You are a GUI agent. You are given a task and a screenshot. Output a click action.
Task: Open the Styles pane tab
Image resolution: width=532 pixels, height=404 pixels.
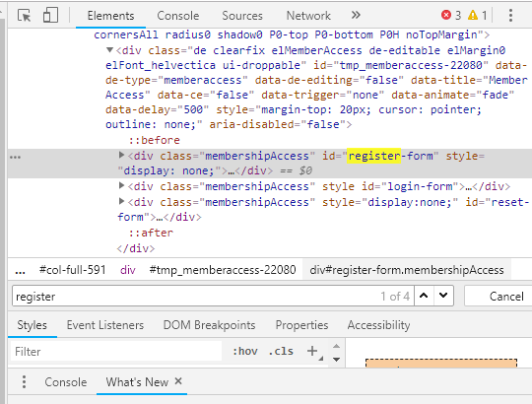[x=33, y=325]
